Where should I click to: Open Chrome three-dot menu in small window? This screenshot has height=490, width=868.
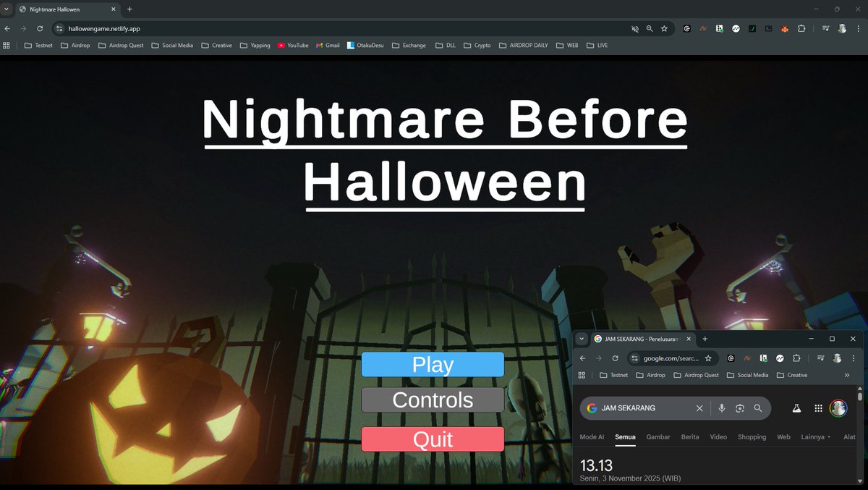(854, 358)
